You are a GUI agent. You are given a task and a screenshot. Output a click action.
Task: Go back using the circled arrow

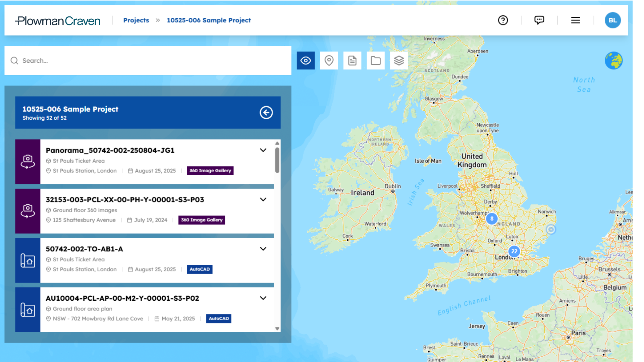[266, 113]
